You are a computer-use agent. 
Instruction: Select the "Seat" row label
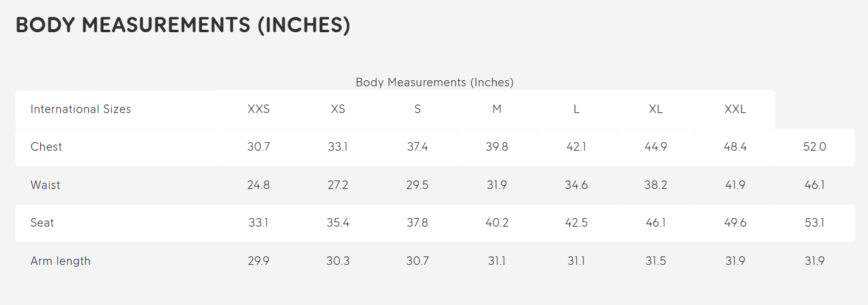point(42,223)
